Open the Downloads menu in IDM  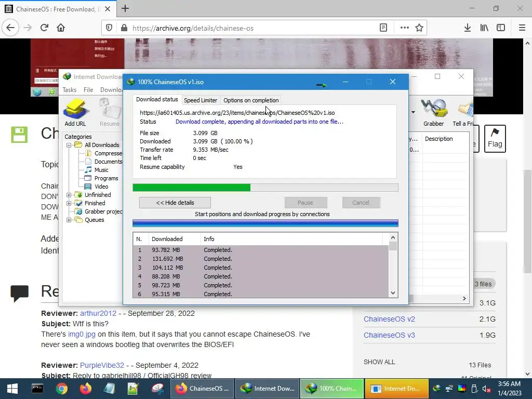click(x=111, y=90)
